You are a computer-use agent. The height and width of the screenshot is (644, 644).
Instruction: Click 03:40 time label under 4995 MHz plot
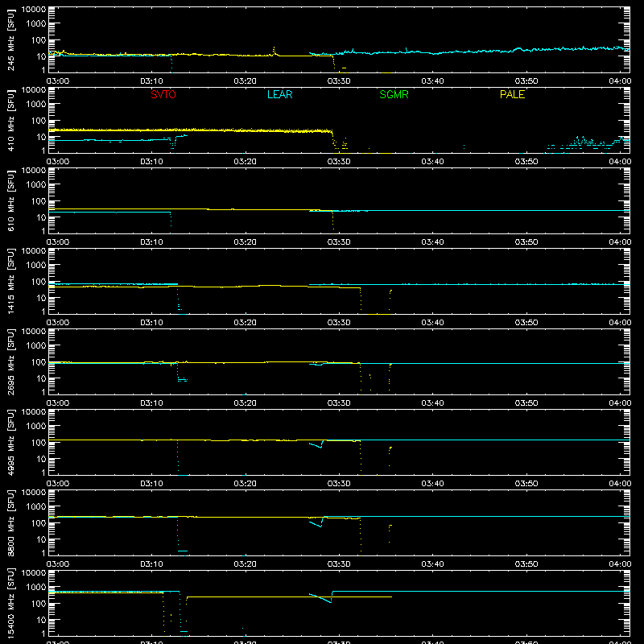click(432, 484)
